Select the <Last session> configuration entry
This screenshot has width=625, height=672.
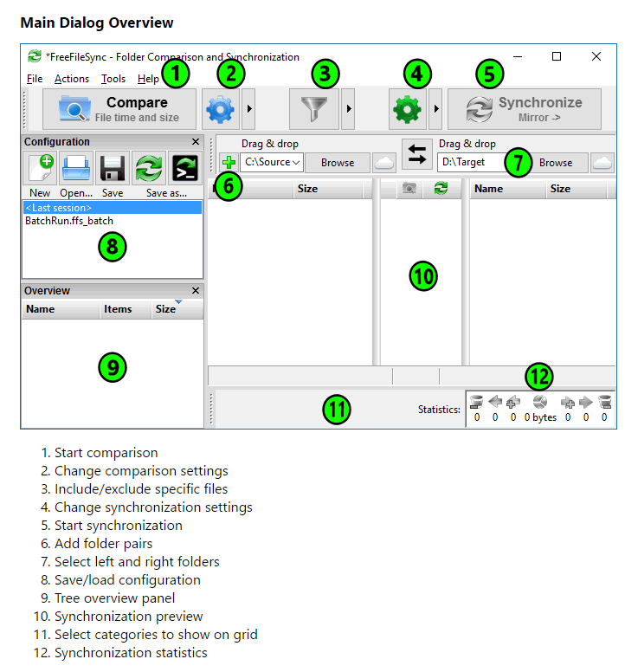pyautogui.click(x=113, y=208)
